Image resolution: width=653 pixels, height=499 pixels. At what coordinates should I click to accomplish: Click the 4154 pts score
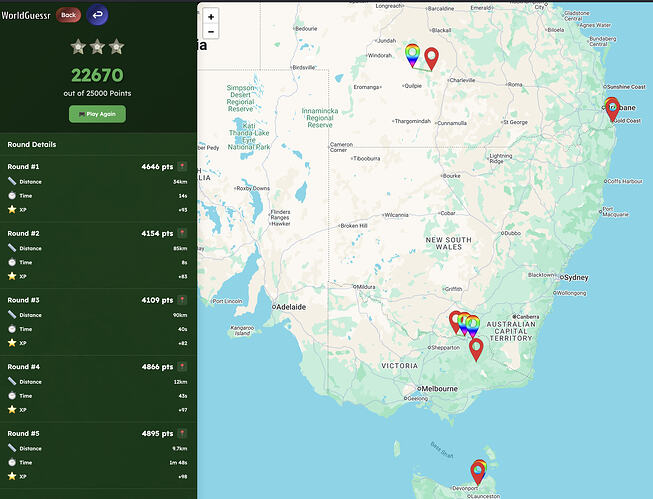(157, 233)
